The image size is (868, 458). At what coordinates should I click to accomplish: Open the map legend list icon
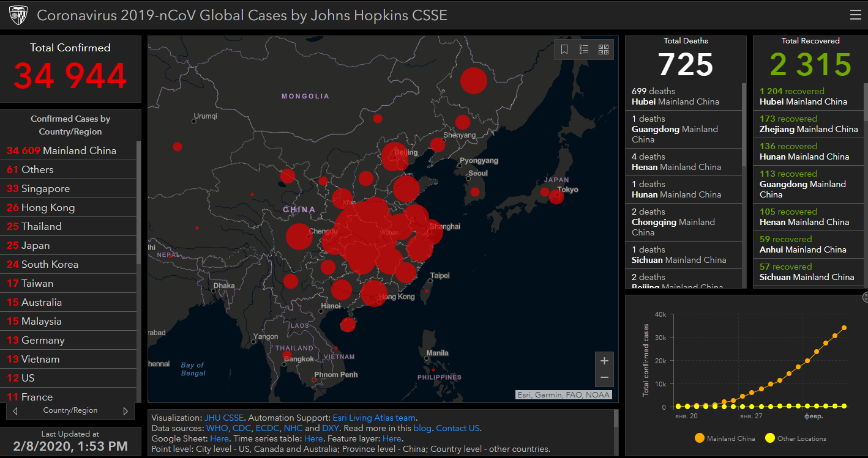(x=584, y=50)
